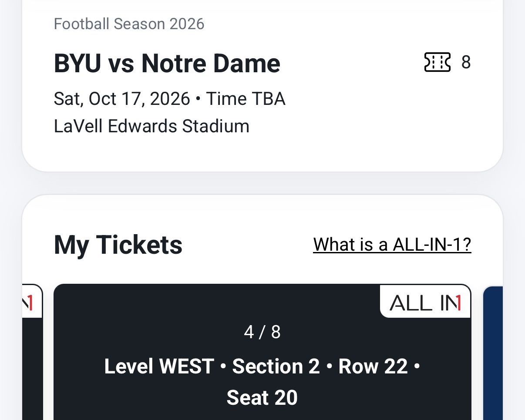Open the BYU vs Notre Dame event title
The width and height of the screenshot is (525, 420).
(167, 63)
